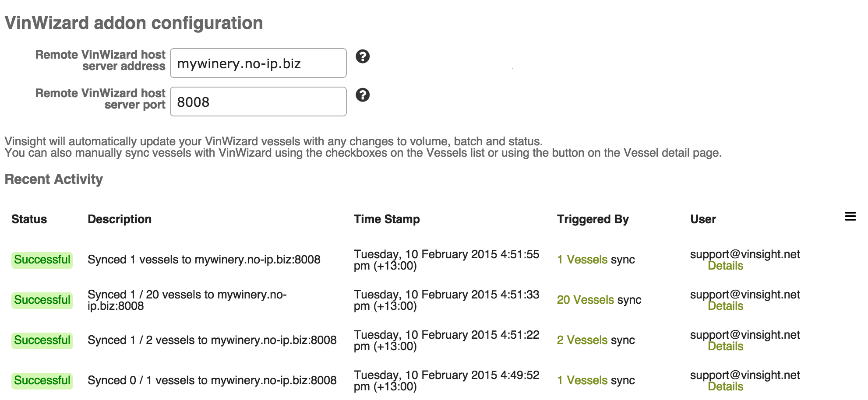Open the 1 Vessels link at 4:51:55

[582, 260]
